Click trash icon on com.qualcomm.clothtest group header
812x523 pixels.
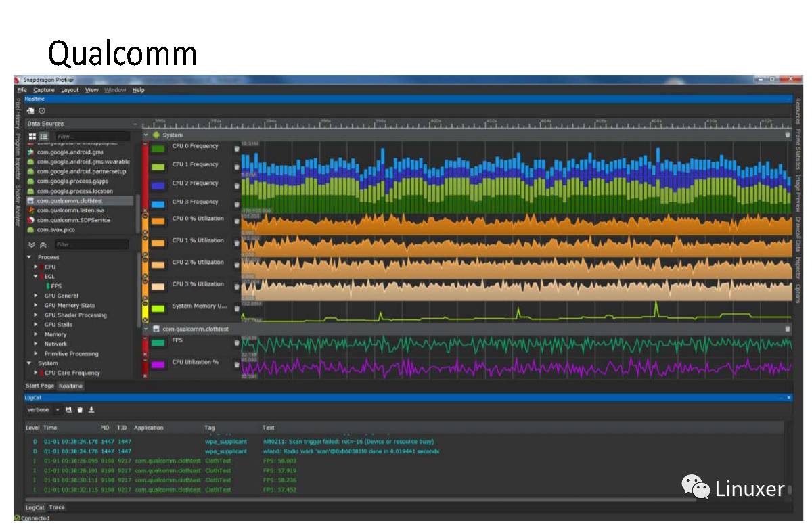click(x=787, y=329)
